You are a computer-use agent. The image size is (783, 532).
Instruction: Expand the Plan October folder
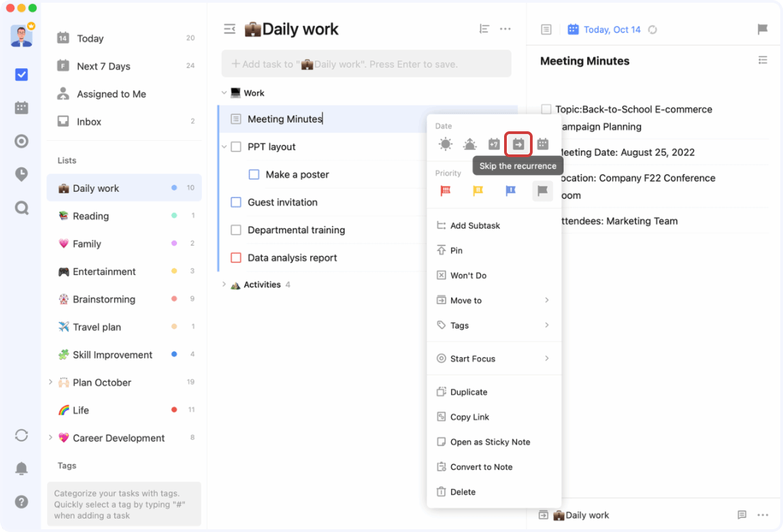(x=50, y=382)
